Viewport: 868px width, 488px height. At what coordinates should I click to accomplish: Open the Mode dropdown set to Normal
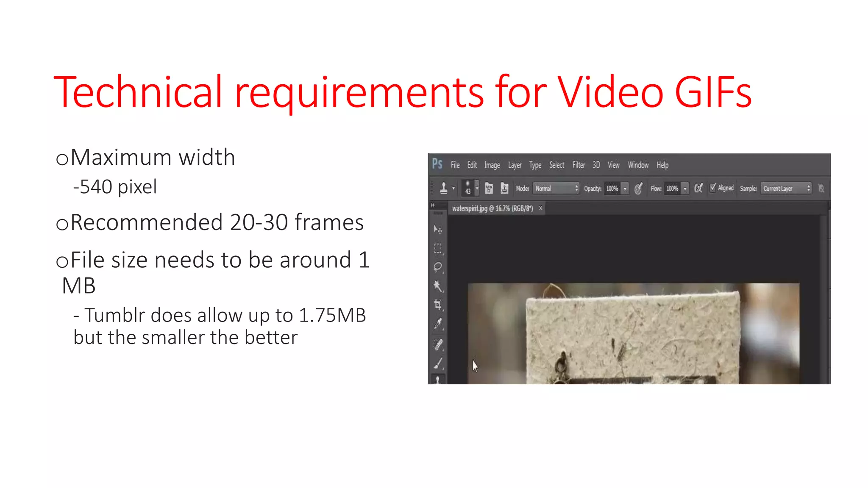pyautogui.click(x=556, y=189)
